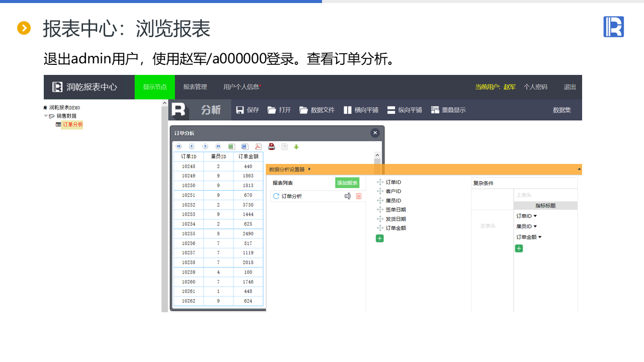This screenshot has width=644, height=362.
Task: Click the green download arrow icon
Action: coord(296,147)
